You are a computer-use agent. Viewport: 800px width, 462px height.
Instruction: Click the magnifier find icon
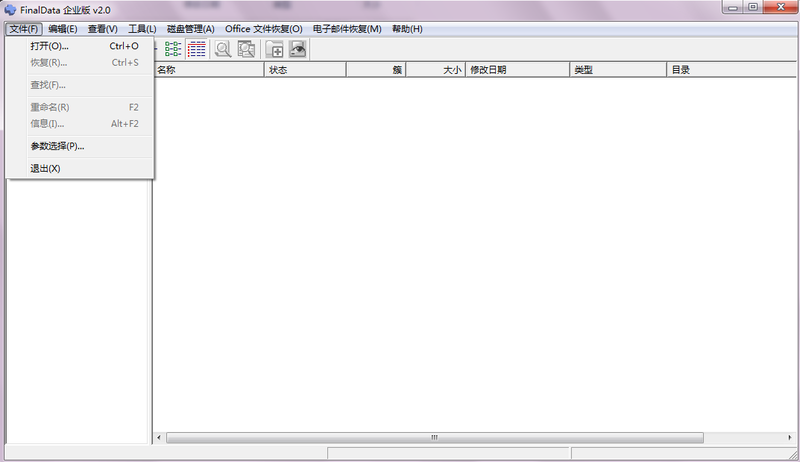click(222, 49)
